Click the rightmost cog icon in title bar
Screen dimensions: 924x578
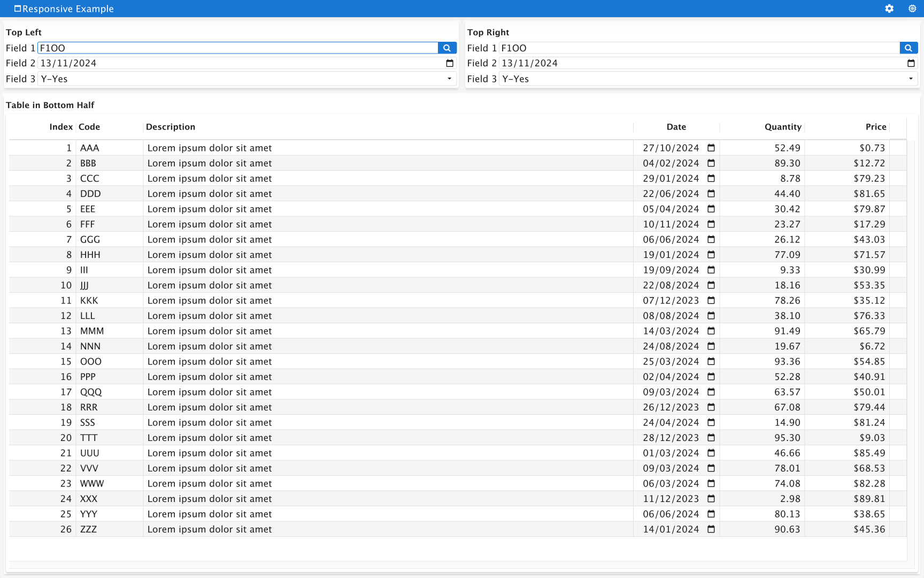pyautogui.click(x=912, y=9)
